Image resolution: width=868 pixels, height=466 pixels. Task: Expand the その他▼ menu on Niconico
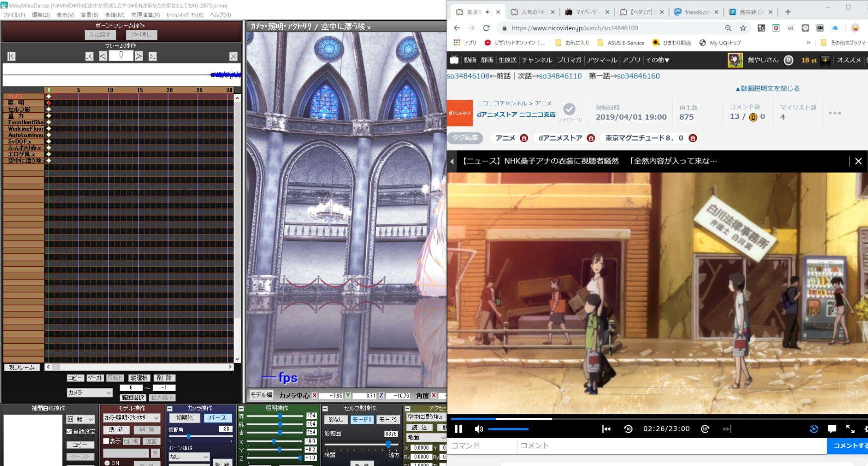(657, 60)
